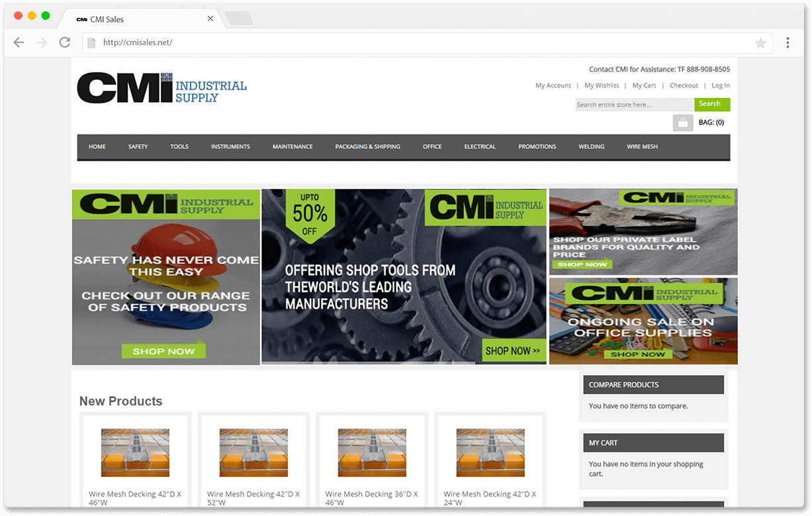The image size is (812, 516).
Task: Open My Wishlist link
Action: coord(602,85)
